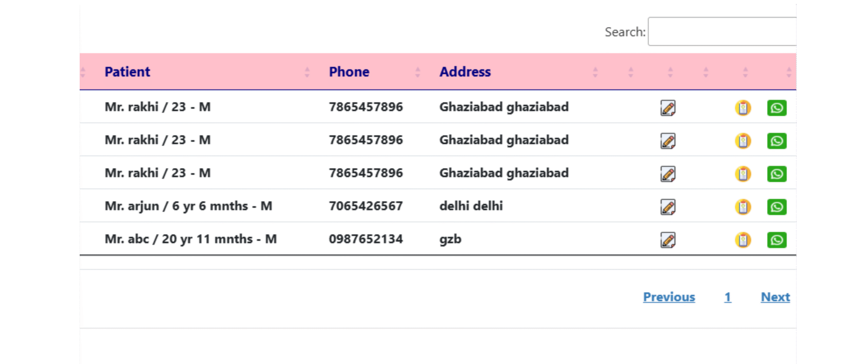The height and width of the screenshot is (364, 868).
Task: Click edit pencil icon for first rakhi row
Action: (668, 108)
